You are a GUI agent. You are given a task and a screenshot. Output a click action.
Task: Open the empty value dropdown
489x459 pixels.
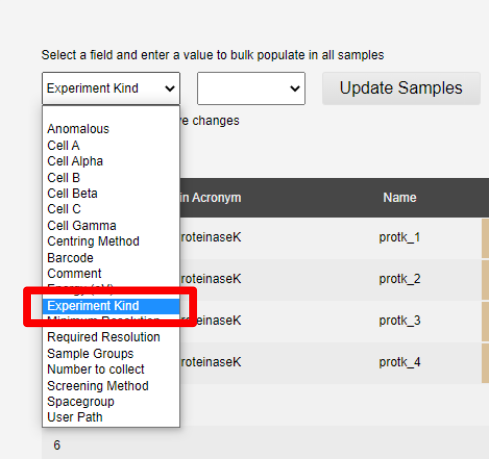click(251, 89)
